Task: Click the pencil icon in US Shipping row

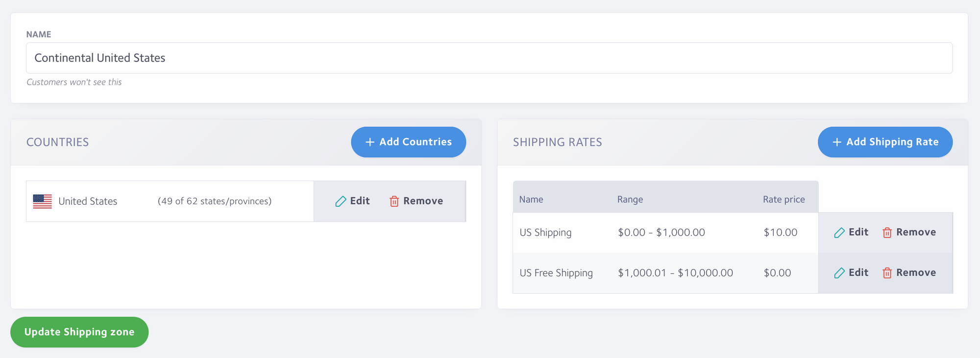Action: [x=839, y=233]
